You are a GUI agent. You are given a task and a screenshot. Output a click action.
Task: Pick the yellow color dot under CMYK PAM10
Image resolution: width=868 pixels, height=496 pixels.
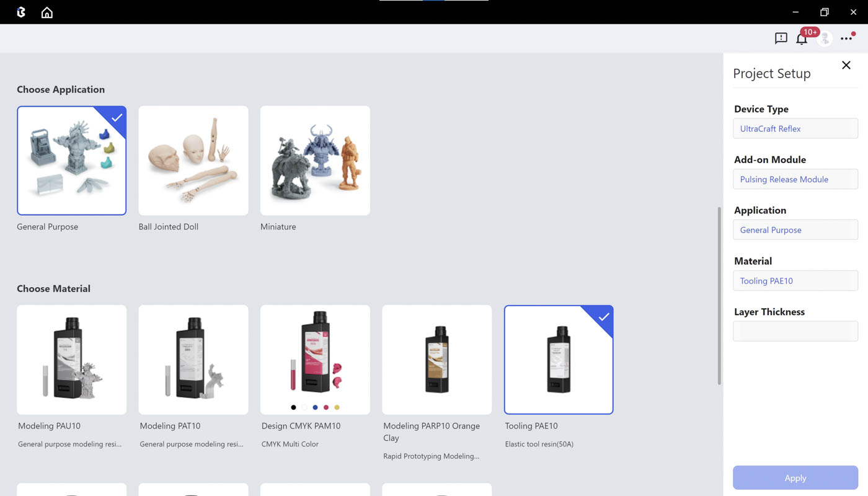tap(337, 407)
